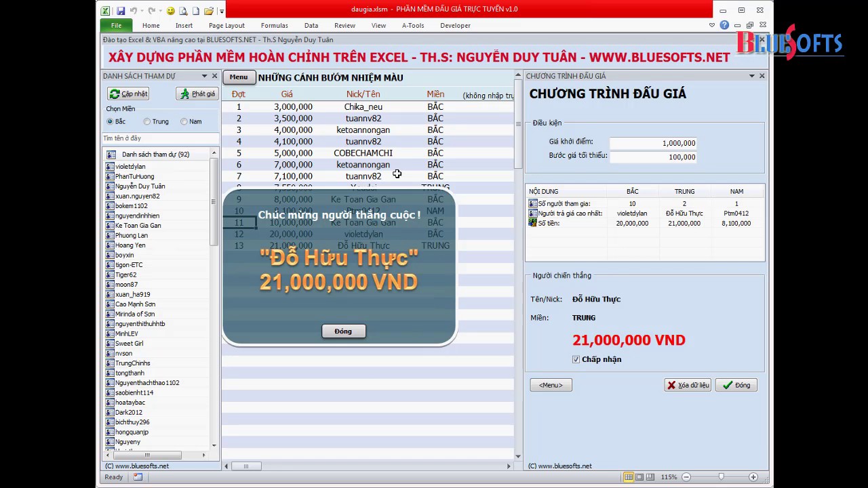Click the Save icon in quick access toolbar
The width and height of the screenshot is (868, 488).
(121, 11)
